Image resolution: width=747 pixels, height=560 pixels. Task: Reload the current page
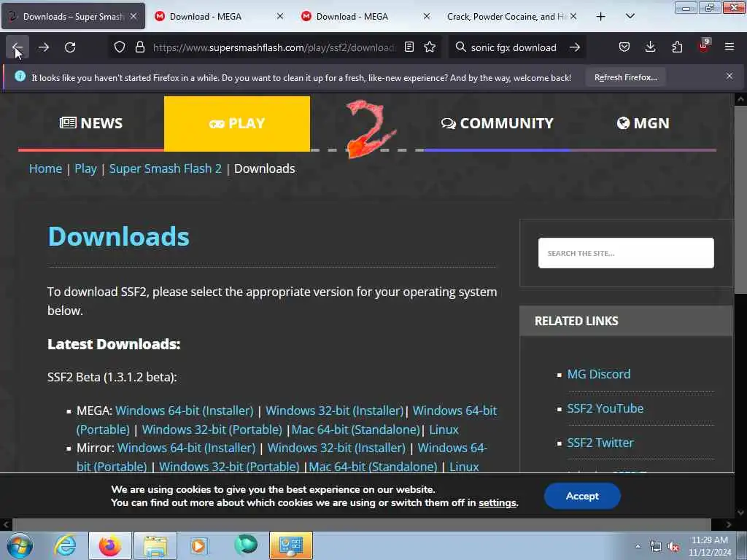[70, 47]
